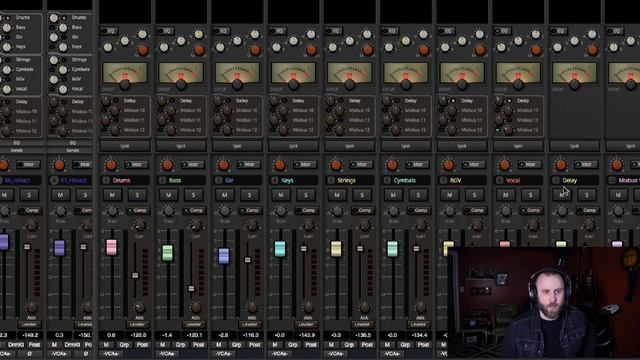
Task: Open the VCAs menu on Gtr strip
Action: pyautogui.click(x=223, y=354)
